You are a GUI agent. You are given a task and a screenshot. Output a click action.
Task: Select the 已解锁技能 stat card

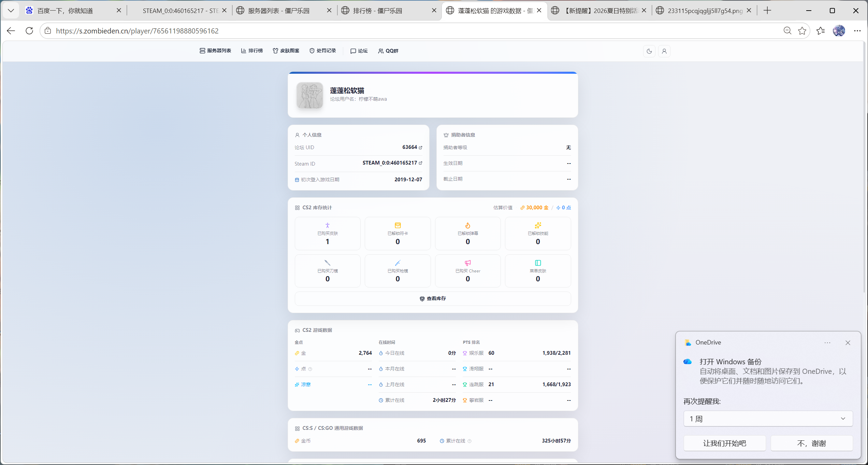click(x=538, y=234)
